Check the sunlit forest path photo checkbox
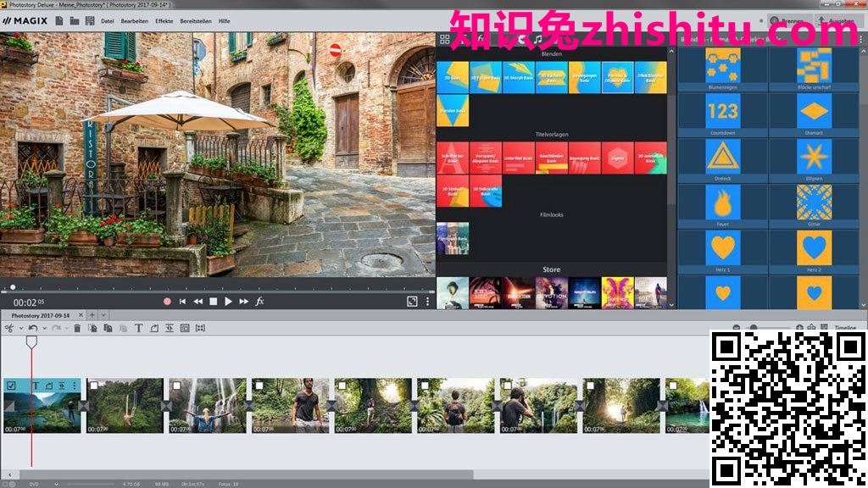868x488 pixels. (342, 385)
